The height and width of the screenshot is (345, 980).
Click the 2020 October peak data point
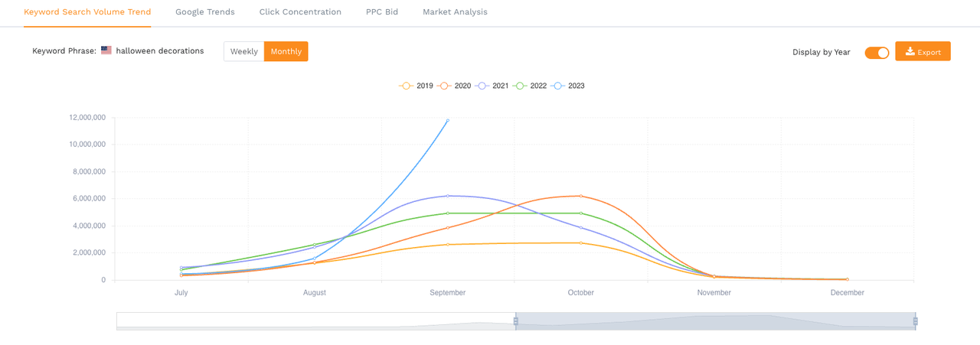(x=581, y=196)
